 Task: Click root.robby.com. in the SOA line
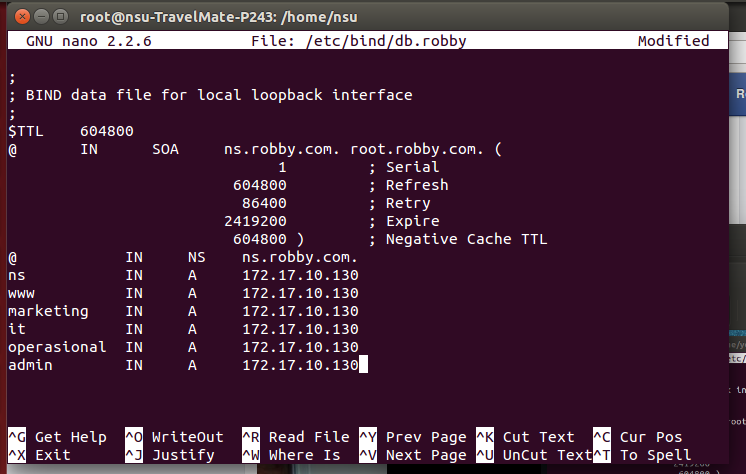(417, 149)
